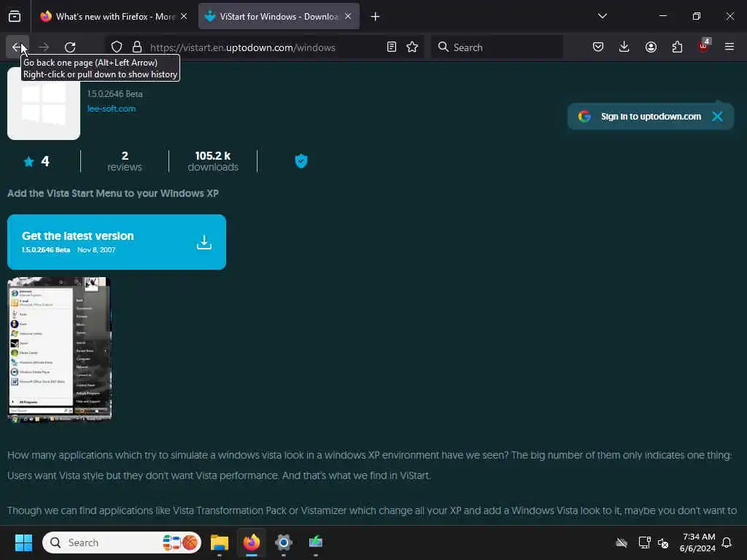Click the blue star rating icon
The height and width of the screenshot is (560, 747).
(x=28, y=161)
